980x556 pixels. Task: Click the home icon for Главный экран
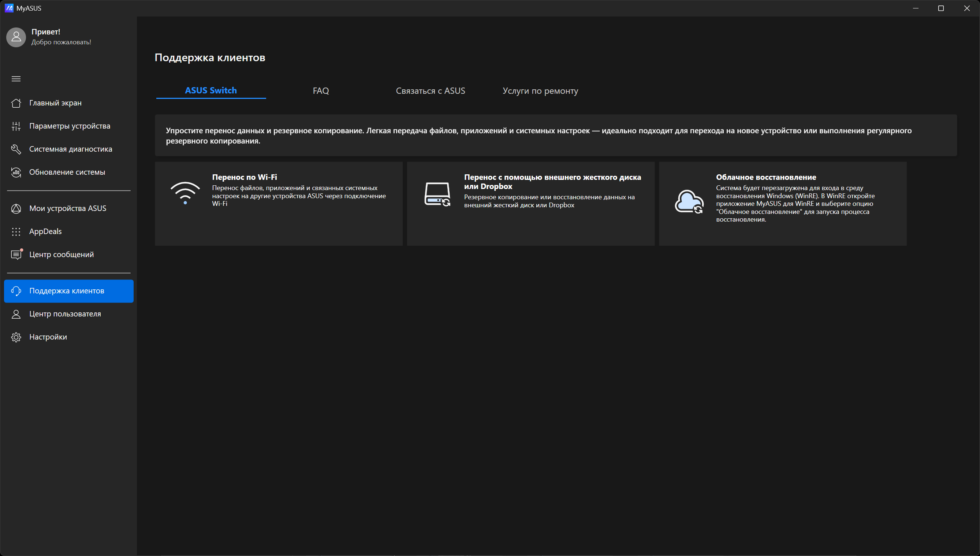pyautogui.click(x=16, y=103)
